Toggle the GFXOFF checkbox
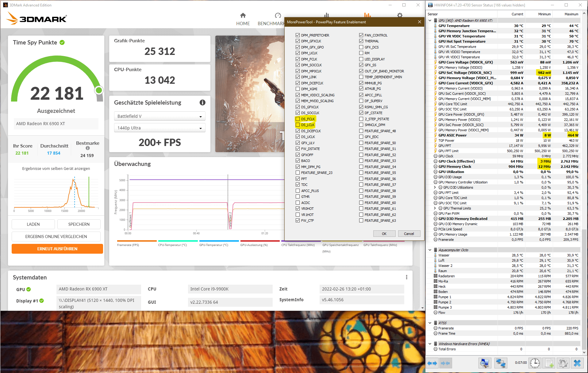This screenshot has width=588, height=373. coord(298,155)
